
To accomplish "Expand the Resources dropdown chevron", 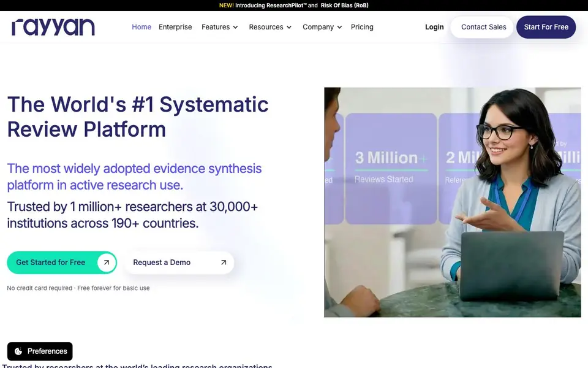I will pos(289,27).
